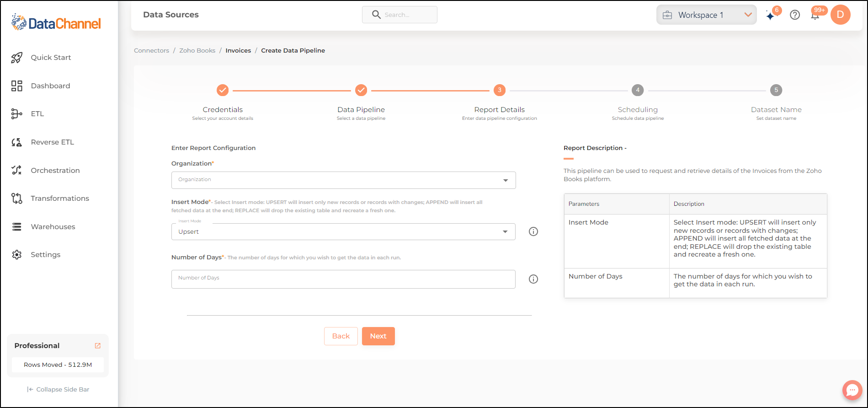This screenshot has height=408, width=868.
Task: Click Create Data Pipeline breadcrumb text
Action: (293, 50)
